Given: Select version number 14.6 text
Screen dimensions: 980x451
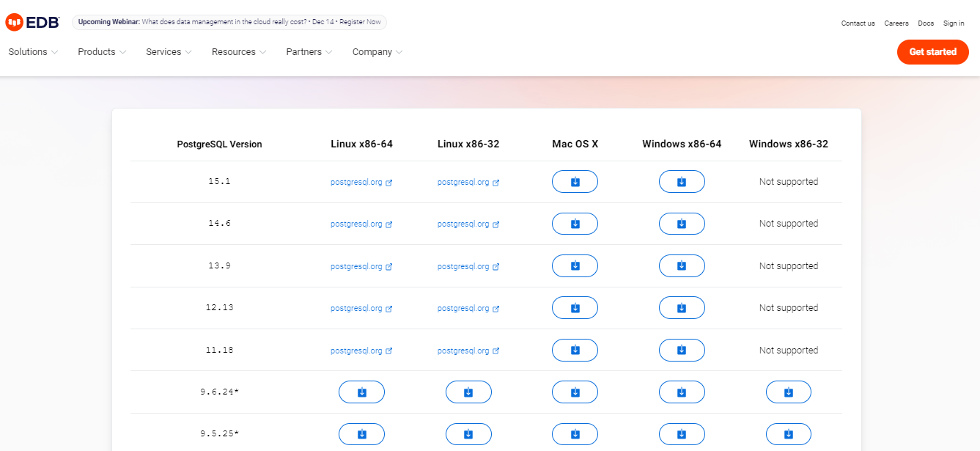Looking at the screenshot, I should [219, 223].
